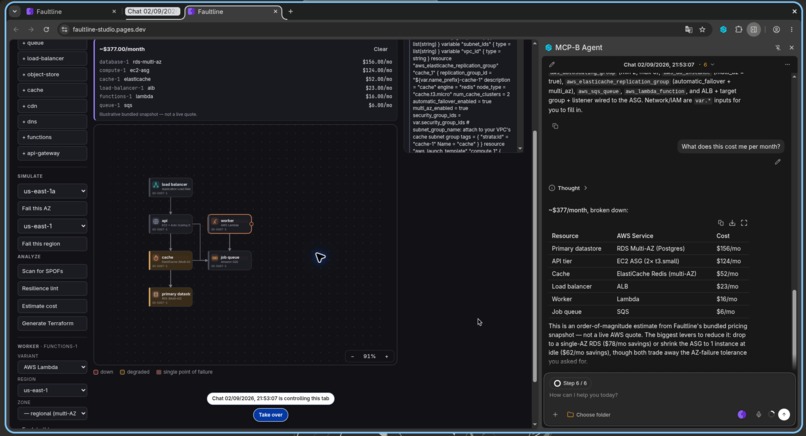Open new tab with plus button
Viewport: 806px width, 436px height.
click(290, 11)
